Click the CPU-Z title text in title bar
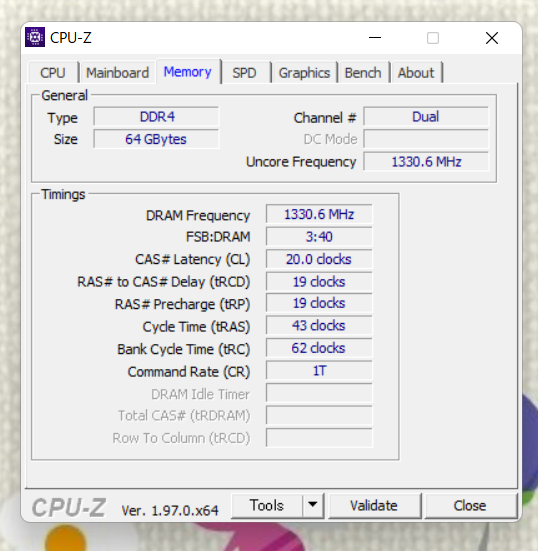This screenshot has width=538, height=551. 71,38
